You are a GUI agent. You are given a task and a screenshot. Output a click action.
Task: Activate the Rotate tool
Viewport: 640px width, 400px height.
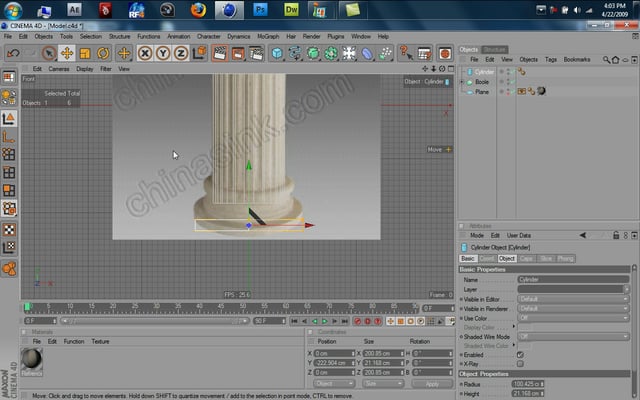pos(103,53)
